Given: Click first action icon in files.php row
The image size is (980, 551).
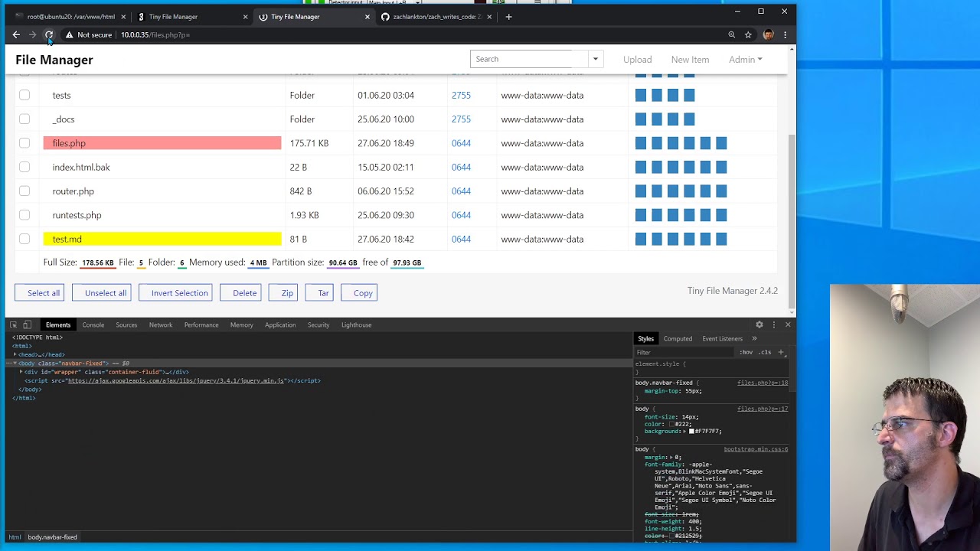Looking at the screenshot, I should click(x=641, y=143).
